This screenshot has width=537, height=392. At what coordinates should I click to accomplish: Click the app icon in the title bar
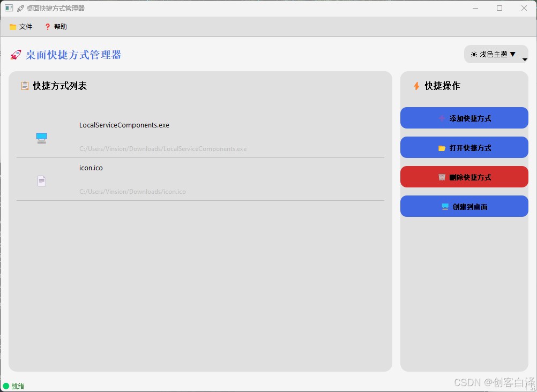tap(9, 8)
